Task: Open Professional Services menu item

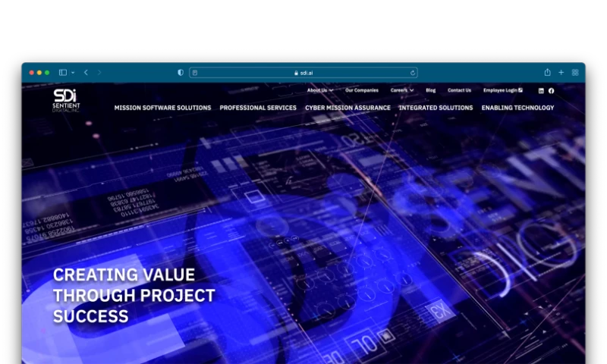Action: [x=258, y=108]
